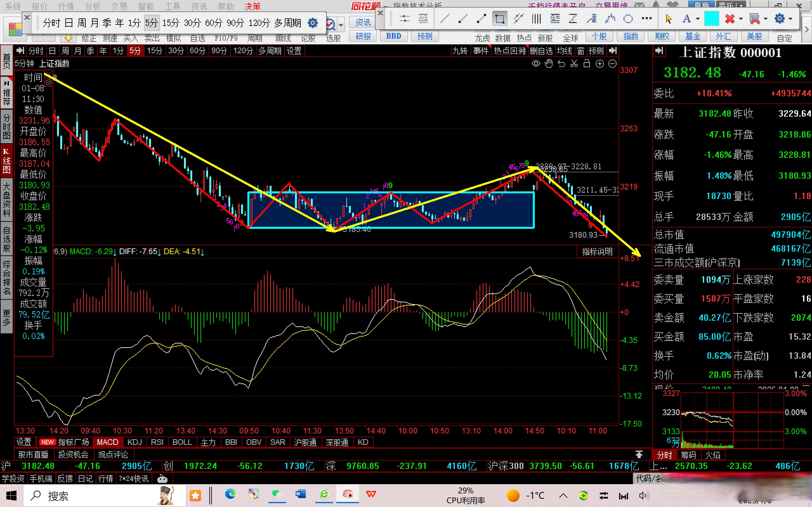Toggle the chart lock icon
The width and height of the screenshot is (812, 507).
(587, 64)
